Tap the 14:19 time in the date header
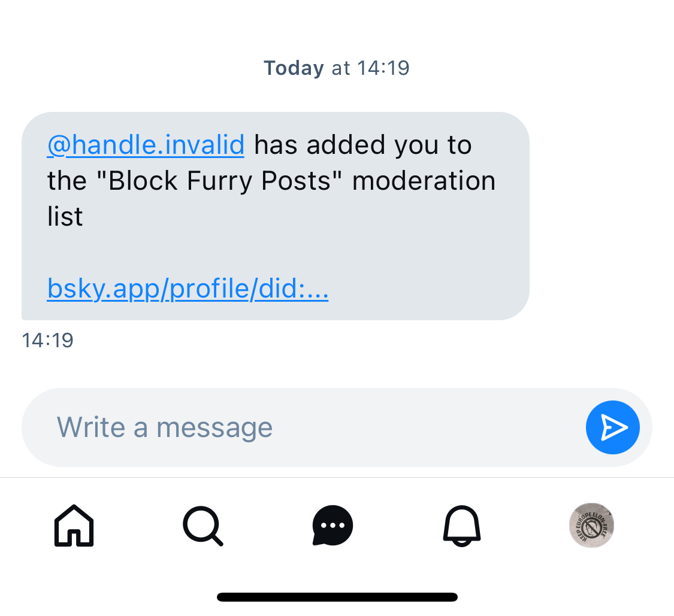 pyautogui.click(x=383, y=68)
